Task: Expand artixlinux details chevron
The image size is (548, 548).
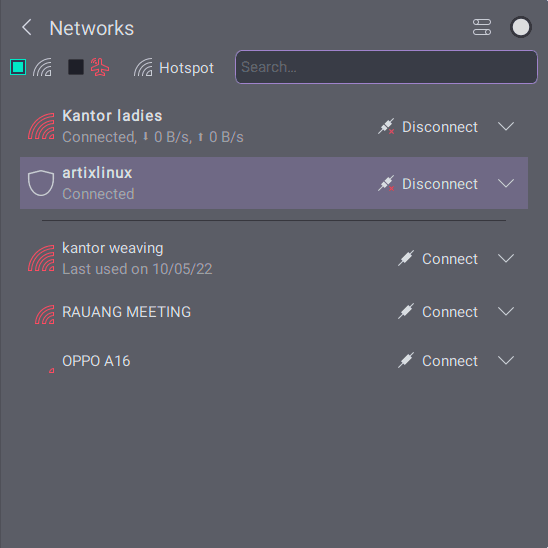Action: pyautogui.click(x=506, y=183)
